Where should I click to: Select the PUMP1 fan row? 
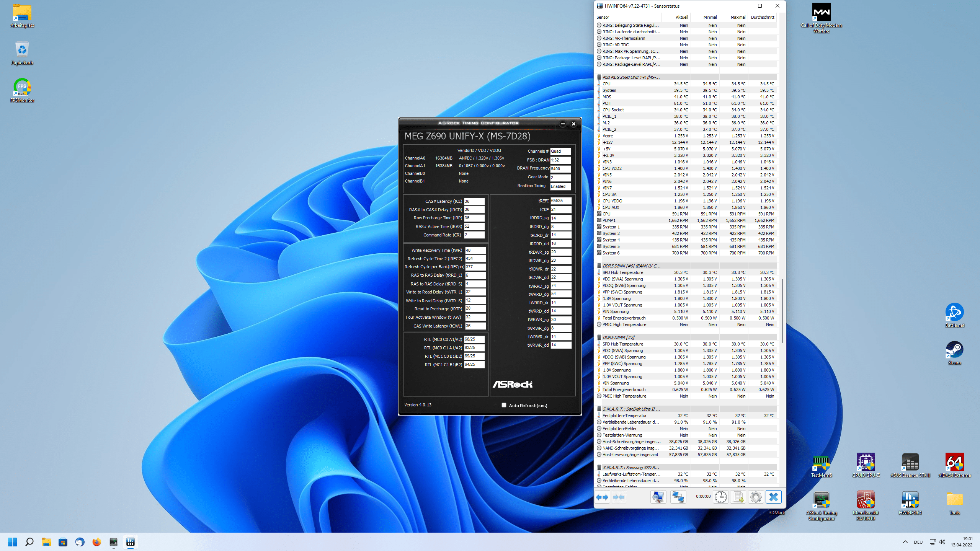click(x=686, y=220)
